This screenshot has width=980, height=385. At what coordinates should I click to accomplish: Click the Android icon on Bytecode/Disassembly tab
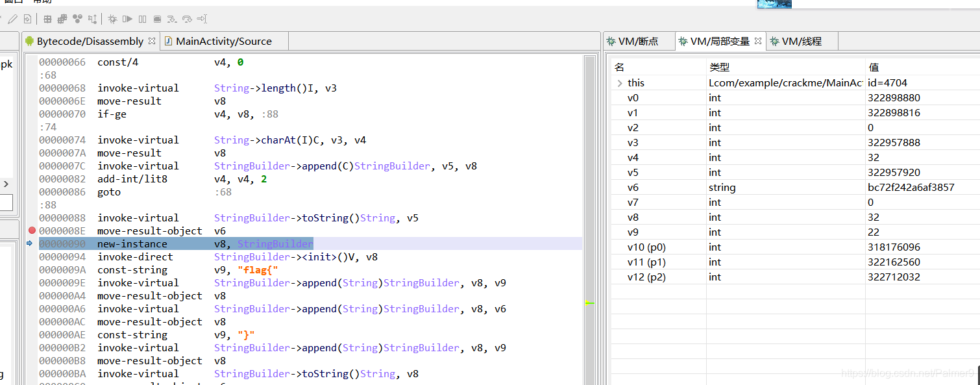[29, 41]
